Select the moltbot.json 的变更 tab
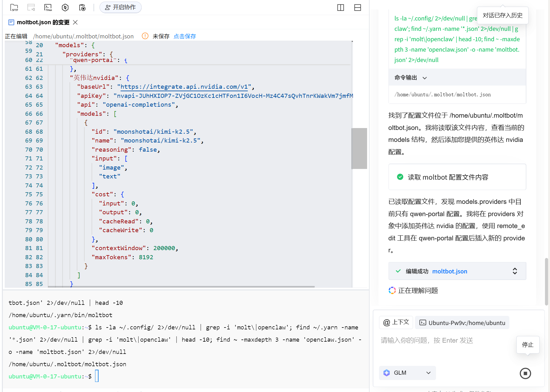The height and width of the screenshot is (392, 550). click(43, 22)
